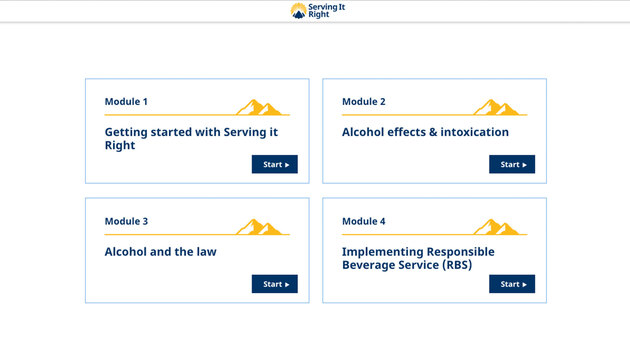Click the Serving It Right header text
The width and height of the screenshot is (630, 360).
[327, 10]
